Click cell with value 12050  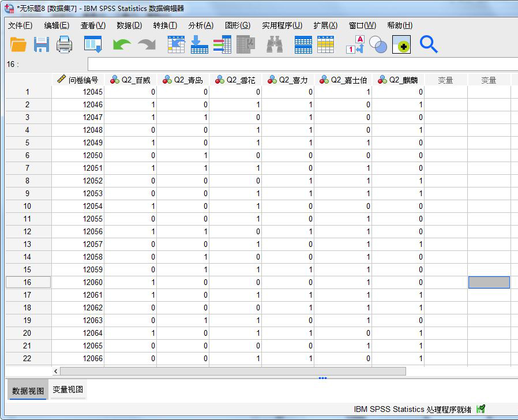point(78,155)
